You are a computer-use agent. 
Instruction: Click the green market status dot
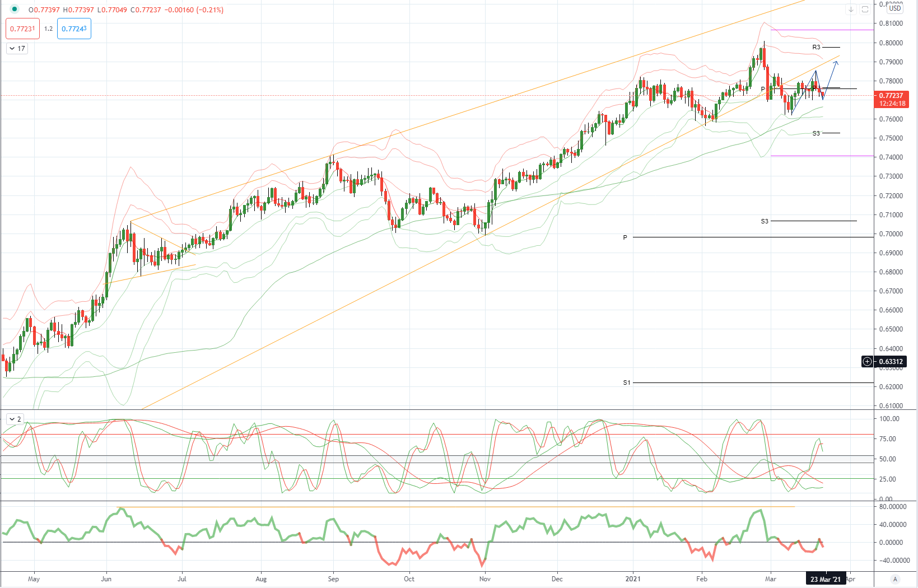[15, 10]
